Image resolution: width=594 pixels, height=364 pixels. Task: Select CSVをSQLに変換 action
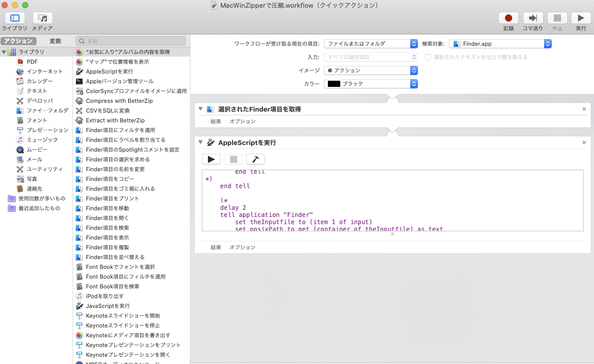pos(108,111)
